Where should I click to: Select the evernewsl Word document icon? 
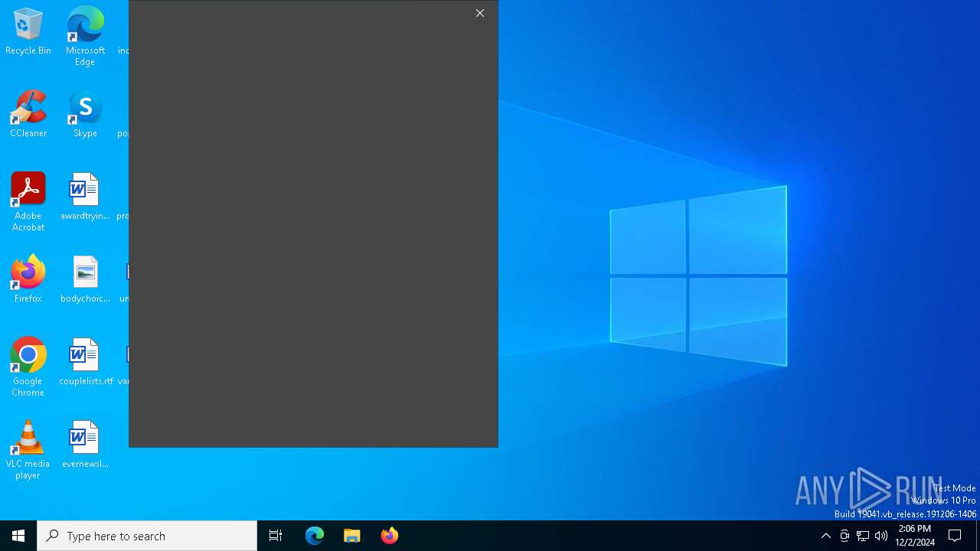point(85,445)
